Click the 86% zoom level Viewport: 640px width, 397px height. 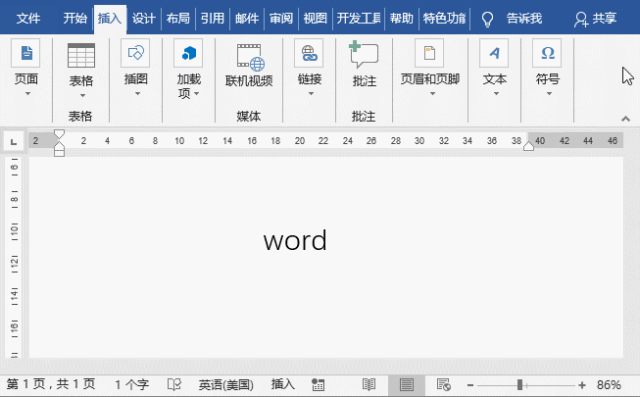609,385
